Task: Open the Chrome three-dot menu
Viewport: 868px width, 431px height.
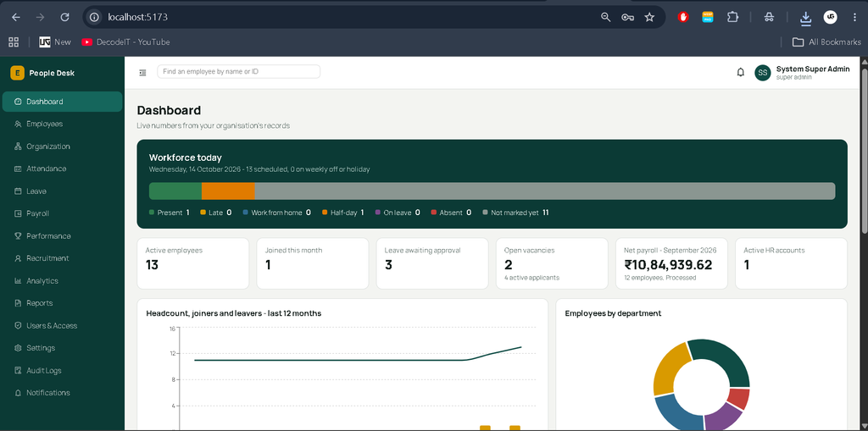Action: pyautogui.click(x=854, y=17)
